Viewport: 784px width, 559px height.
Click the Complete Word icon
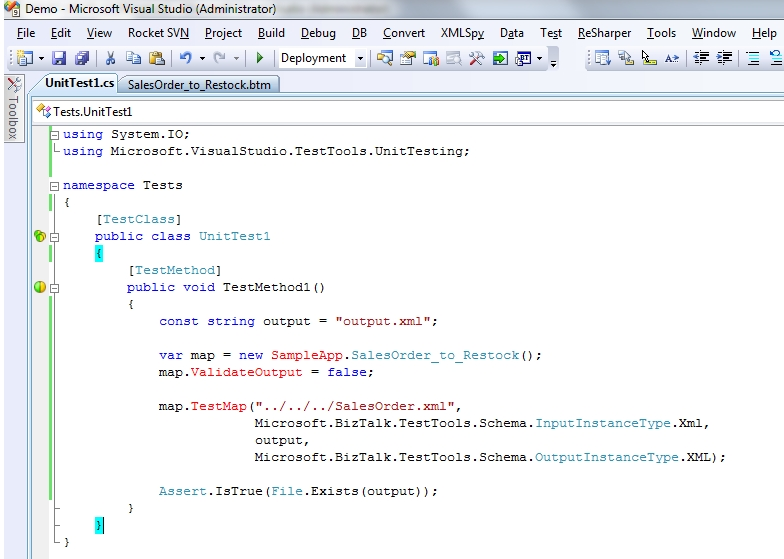[672, 58]
